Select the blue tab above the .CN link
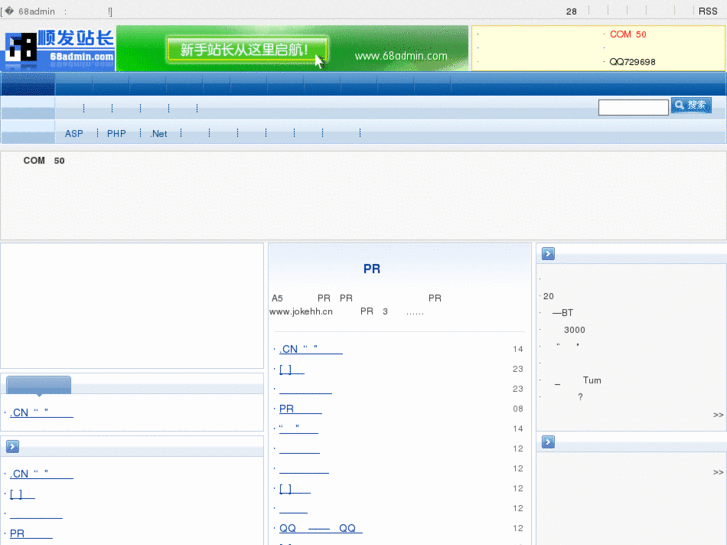Screen dimensions: 727x545 pos(38,385)
